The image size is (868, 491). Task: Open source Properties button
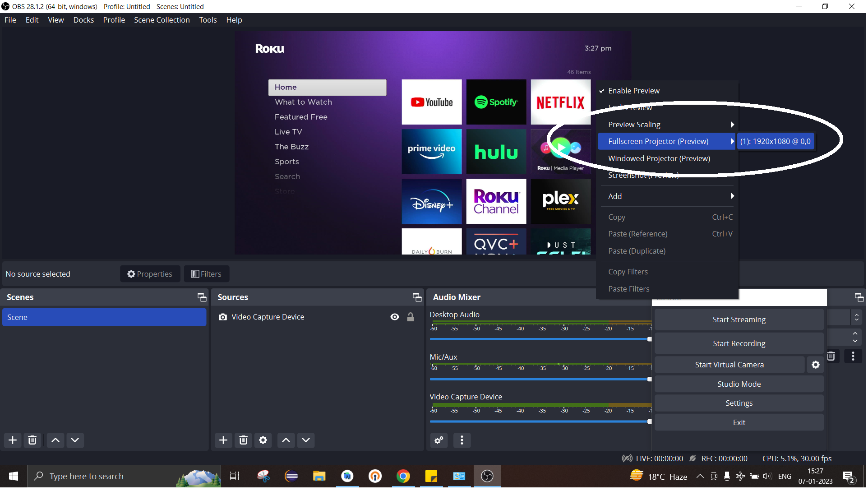(x=150, y=274)
